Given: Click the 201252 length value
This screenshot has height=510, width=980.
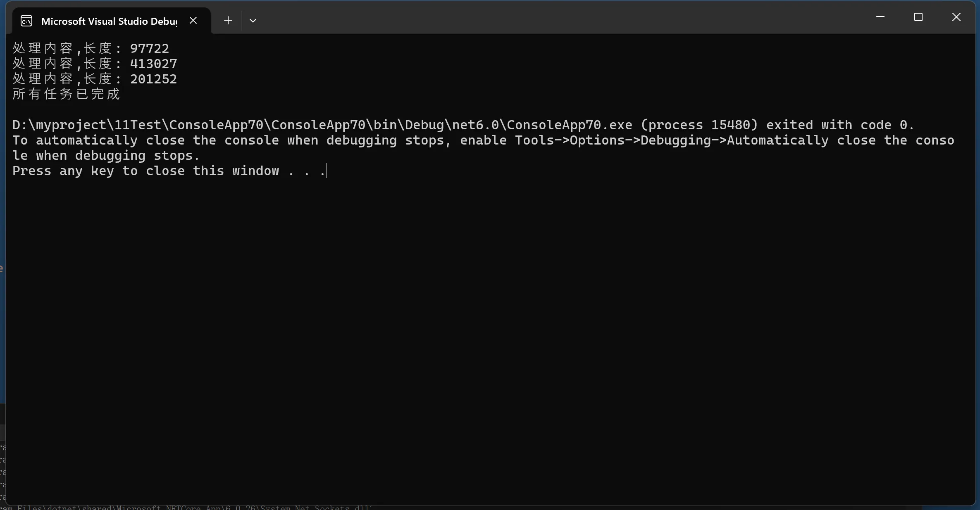Looking at the screenshot, I should point(153,79).
